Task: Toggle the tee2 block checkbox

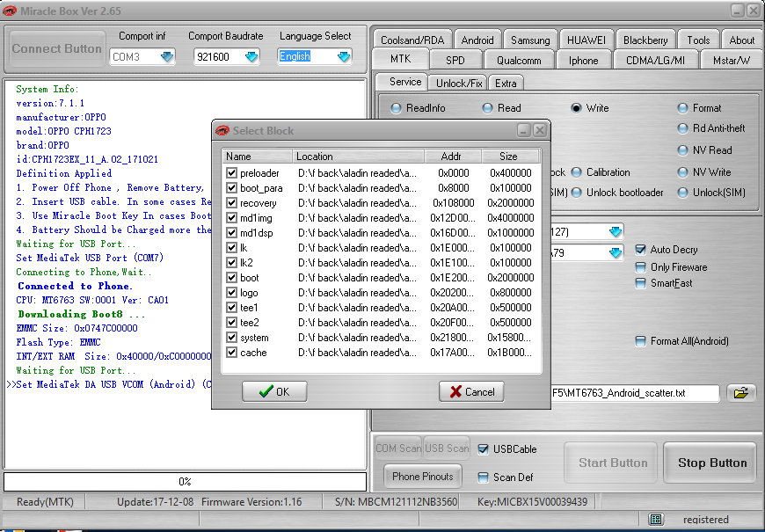Action: click(232, 323)
